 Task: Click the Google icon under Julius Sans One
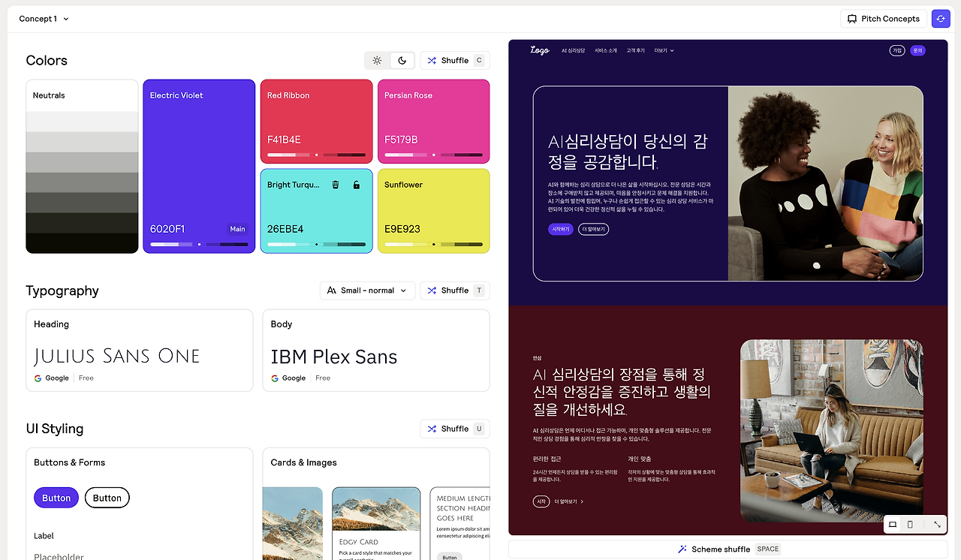click(x=38, y=378)
